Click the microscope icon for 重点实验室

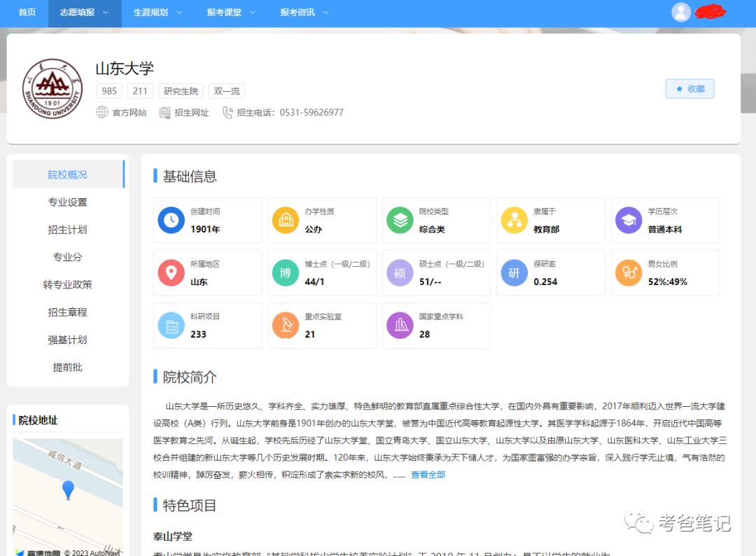pyautogui.click(x=286, y=325)
